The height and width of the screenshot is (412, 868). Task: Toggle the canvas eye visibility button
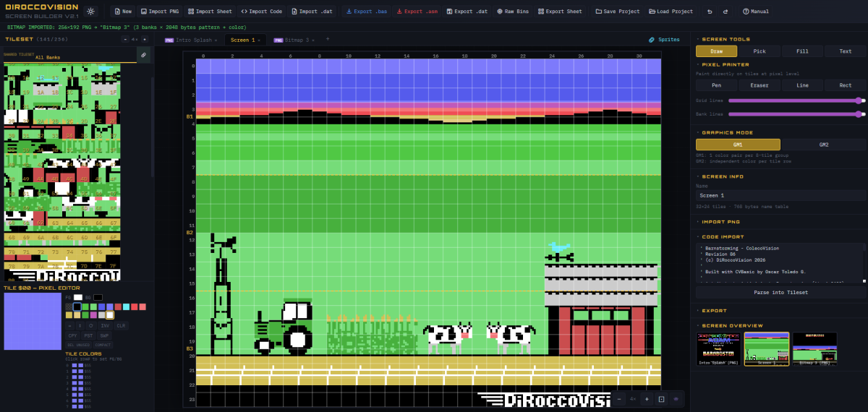(676, 399)
